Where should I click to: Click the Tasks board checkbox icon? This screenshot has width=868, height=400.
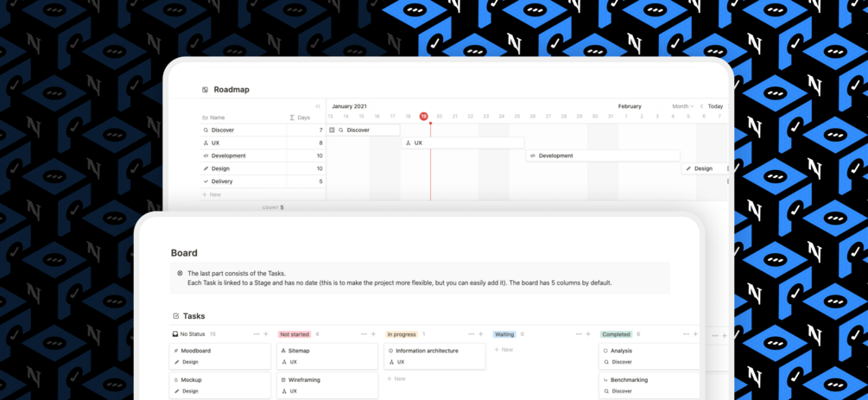pos(176,316)
